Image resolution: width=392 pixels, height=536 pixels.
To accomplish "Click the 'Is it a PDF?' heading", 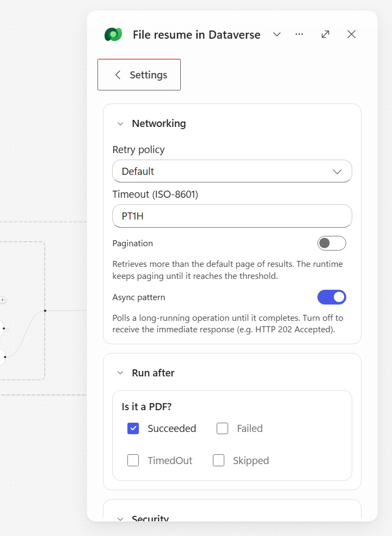I will (x=146, y=407).
